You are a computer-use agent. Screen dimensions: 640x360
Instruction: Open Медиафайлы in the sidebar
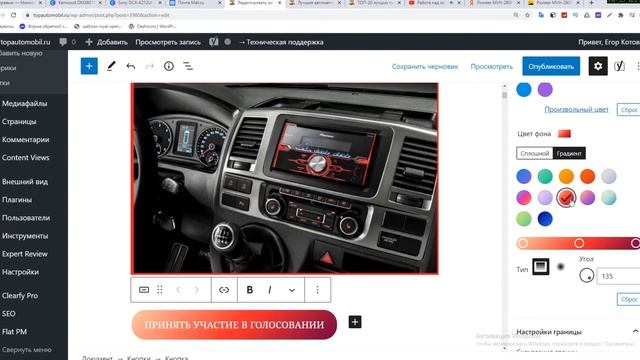click(x=24, y=103)
